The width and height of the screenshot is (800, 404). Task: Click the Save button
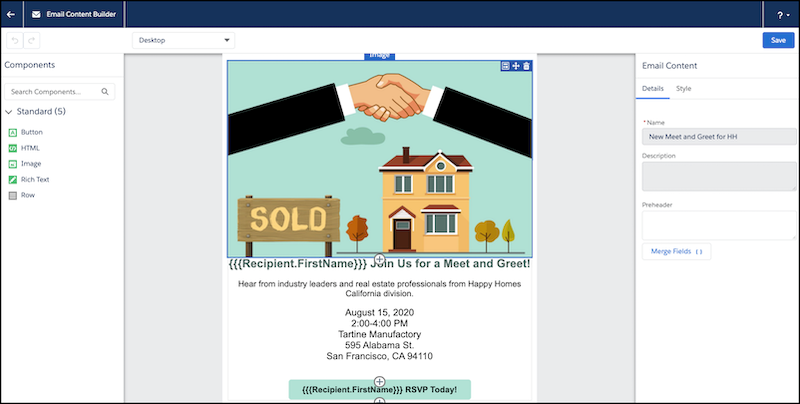click(777, 40)
